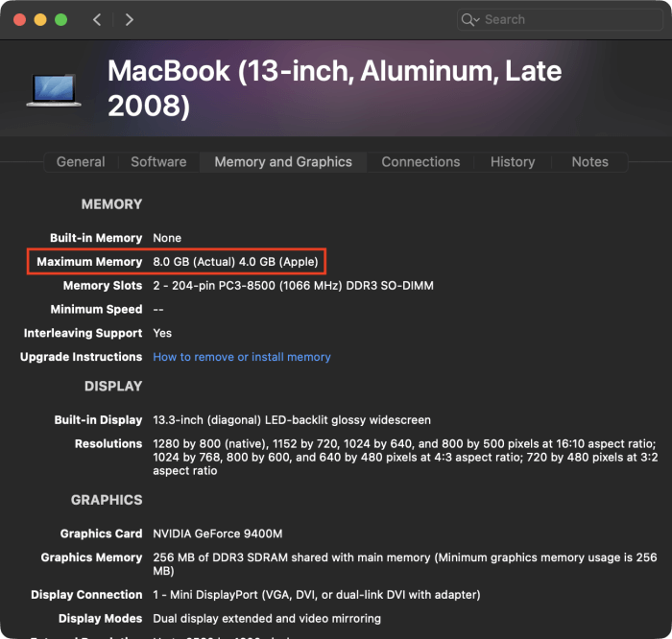Image resolution: width=672 pixels, height=639 pixels.
Task: Click the MacBook laptop thumbnail
Action: (54, 90)
